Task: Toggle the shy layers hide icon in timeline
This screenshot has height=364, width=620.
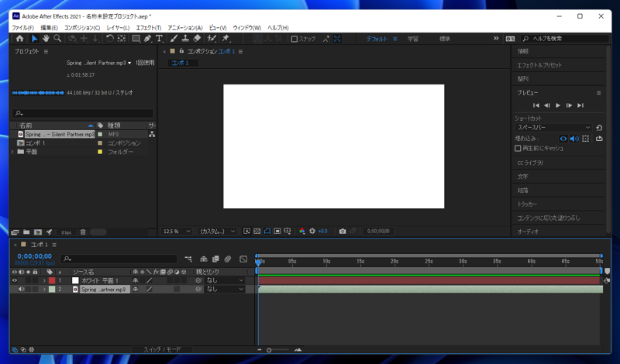Action: pyautogui.click(x=204, y=259)
